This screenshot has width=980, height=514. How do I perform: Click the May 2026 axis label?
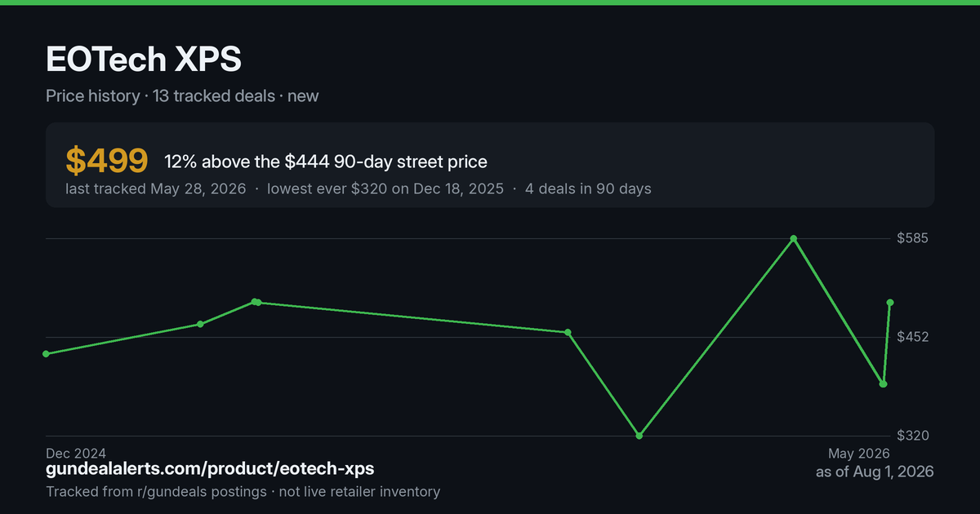coord(859,454)
